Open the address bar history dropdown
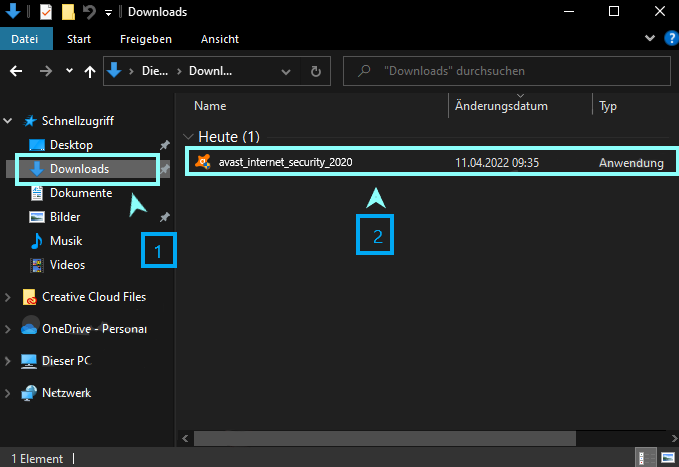Viewport: 679px width, 467px height. tap(286, 71)
